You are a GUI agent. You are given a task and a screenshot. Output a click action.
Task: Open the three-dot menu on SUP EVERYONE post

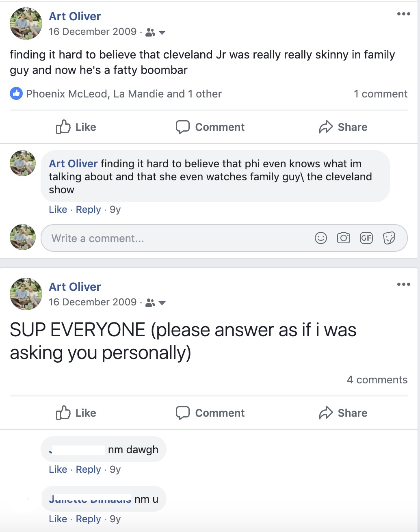click(403, 284)
